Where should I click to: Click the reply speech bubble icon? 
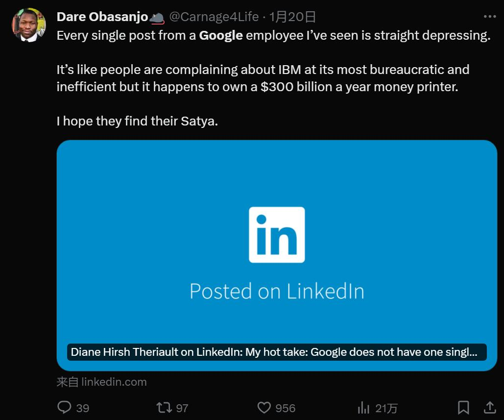point(65,407)
